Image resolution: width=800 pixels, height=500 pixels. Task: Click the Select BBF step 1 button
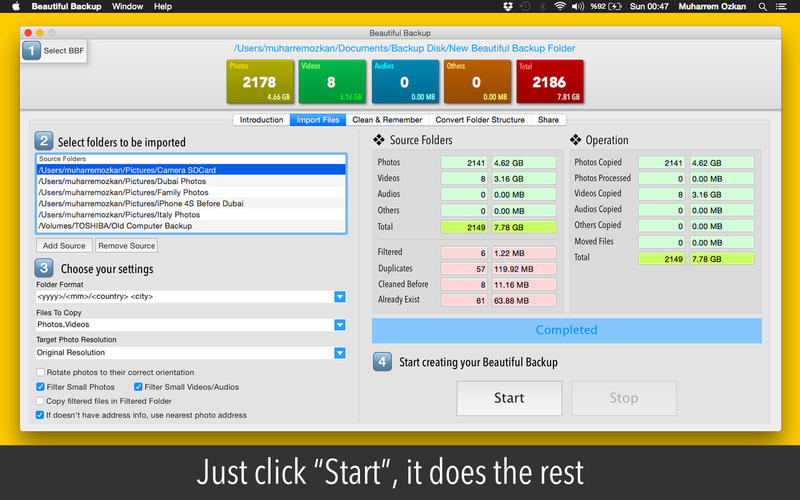click(x=54, y=51)
